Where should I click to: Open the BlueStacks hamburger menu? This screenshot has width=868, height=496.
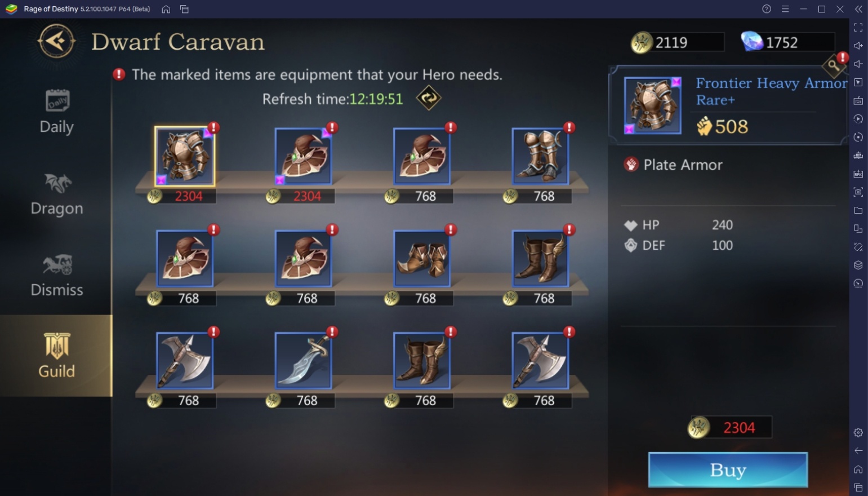pos(785,9)
